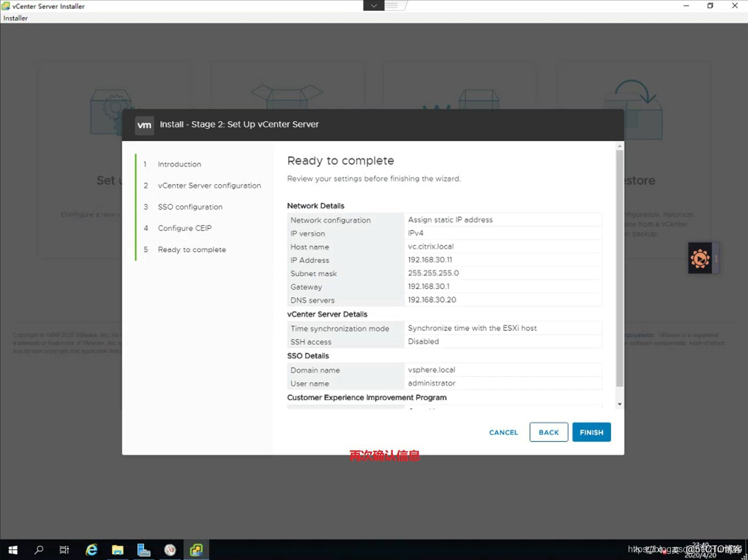This screenshot has width=748, height=560.
Task: Launch Internet Explorer from taskbar
Action: pyautogui.click(x=91, y=550)
